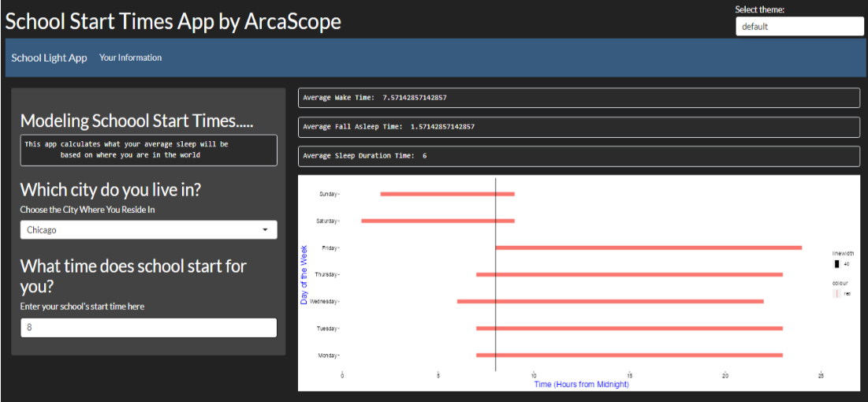
Task: Click the Average Sleep Duration Time box
Action: 579,156
